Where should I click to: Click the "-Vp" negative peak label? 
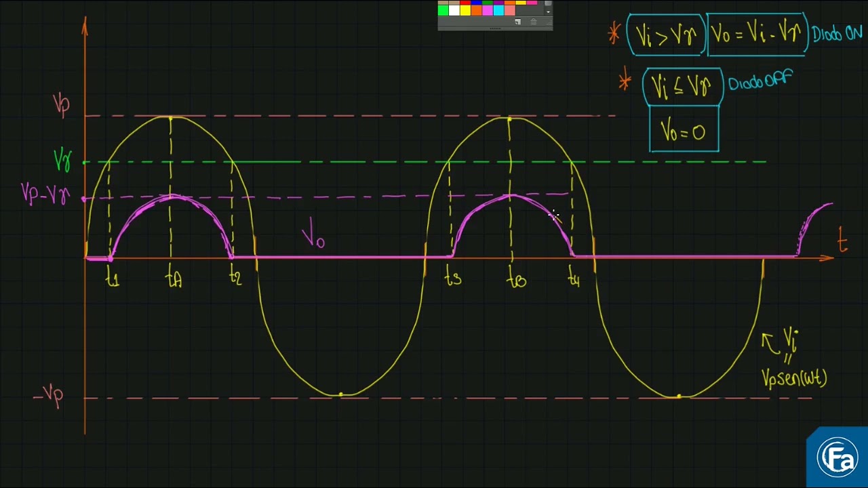tap(48, 395)
